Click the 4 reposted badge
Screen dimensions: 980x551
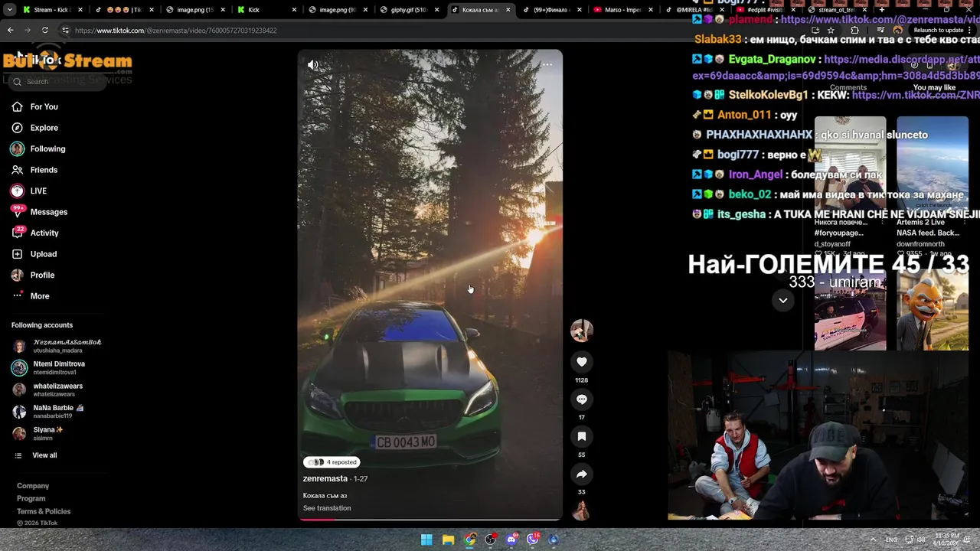pyautogui.click(x=332, y=462)
